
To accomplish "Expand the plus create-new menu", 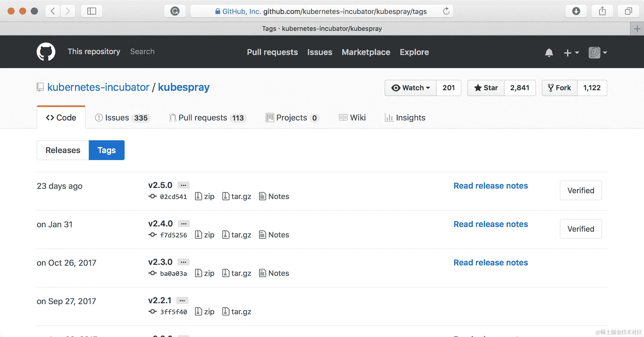I will coord(571,53).
